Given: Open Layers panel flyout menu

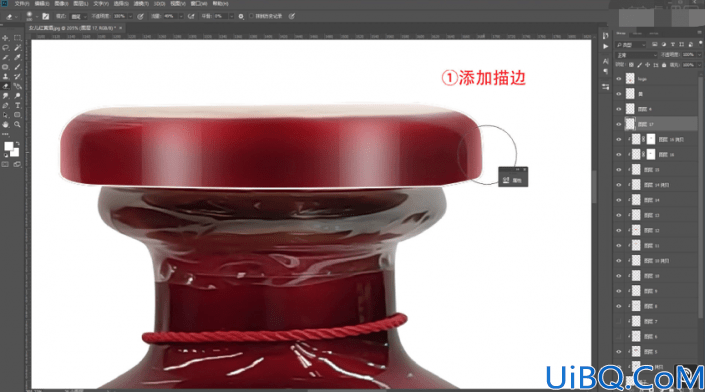Looking at the screenshot, I should tap(701, 33).
